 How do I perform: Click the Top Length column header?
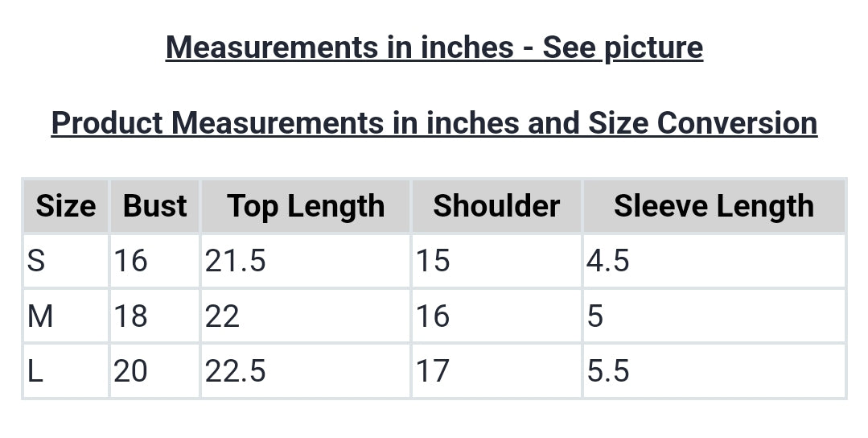306,206
